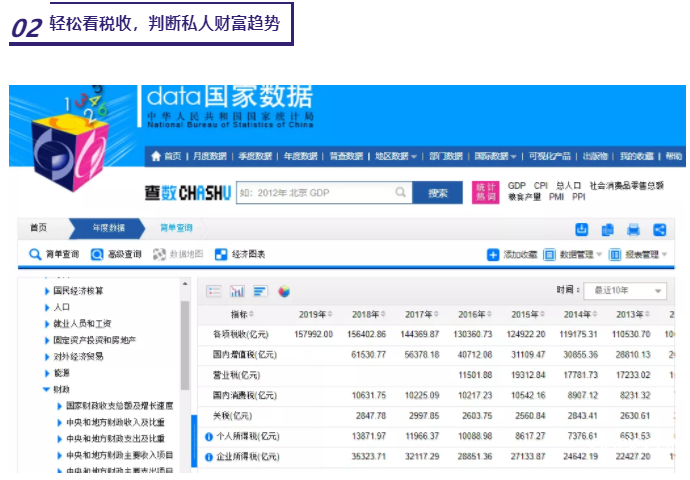The height and width of the screenshot is (480, 690).
Task: Select cell value 157992.00
Action: 313,334
